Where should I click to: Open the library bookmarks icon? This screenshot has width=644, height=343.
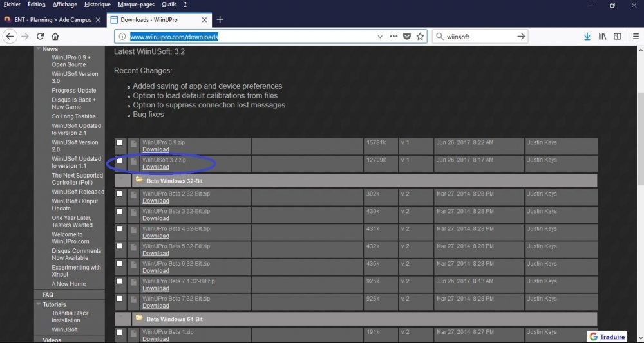[603, 37]
